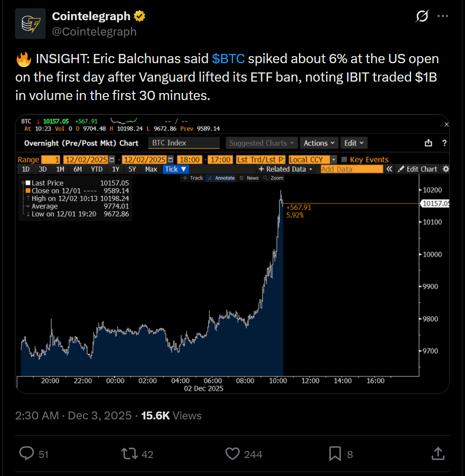
Task: Click the $BTC cashtag link
Action: click(228, 59)
